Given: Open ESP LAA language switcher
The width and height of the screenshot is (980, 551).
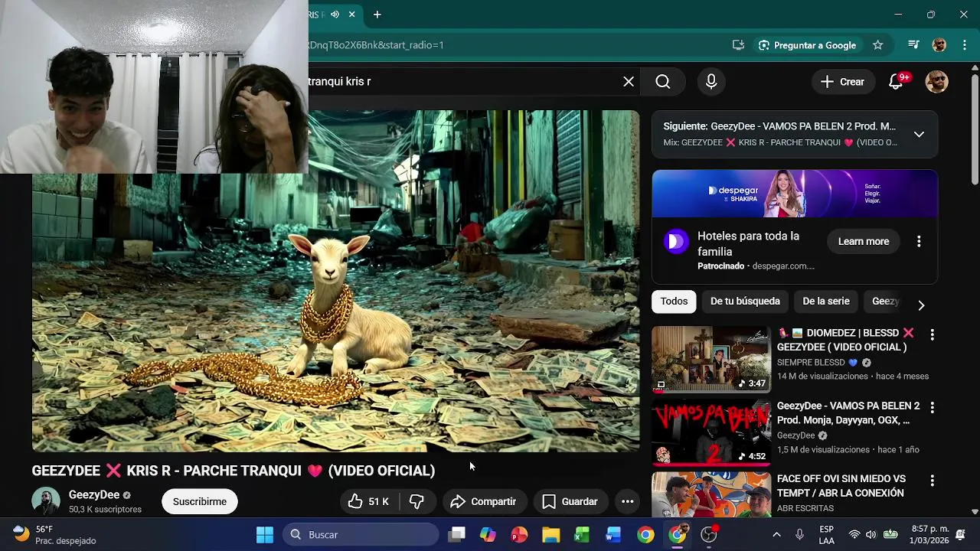Looking at the screenshot, I should (x=827, y=535).
